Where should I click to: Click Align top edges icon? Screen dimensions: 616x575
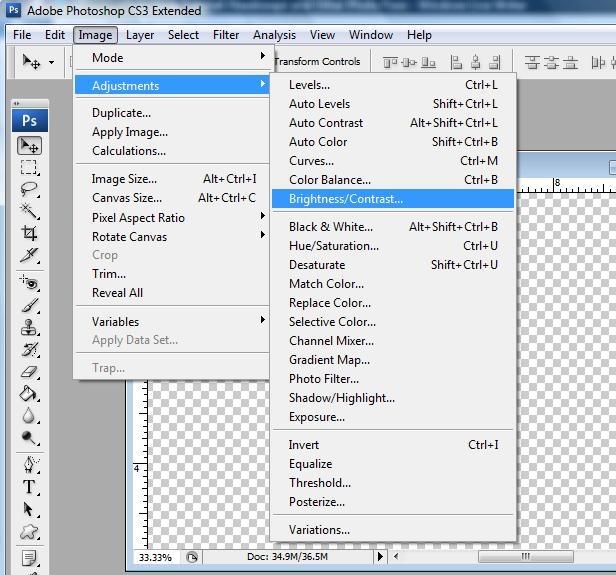pos(390,62)
